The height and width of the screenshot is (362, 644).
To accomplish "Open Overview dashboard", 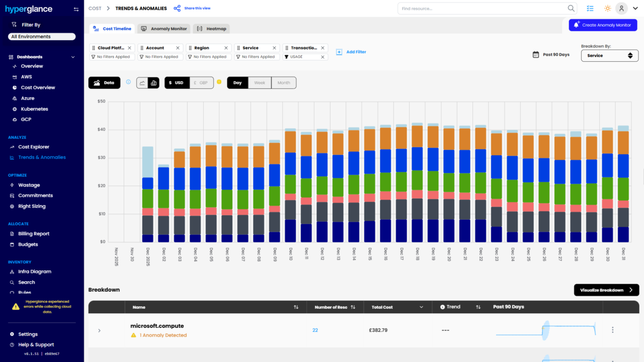I will [x=32, y=66].
